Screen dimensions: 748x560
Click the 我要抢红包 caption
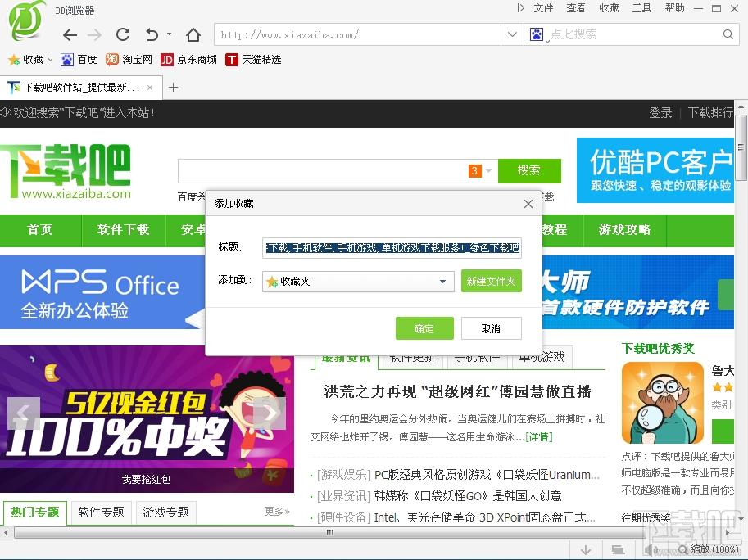pyautogui.click(x=146, y=480)
